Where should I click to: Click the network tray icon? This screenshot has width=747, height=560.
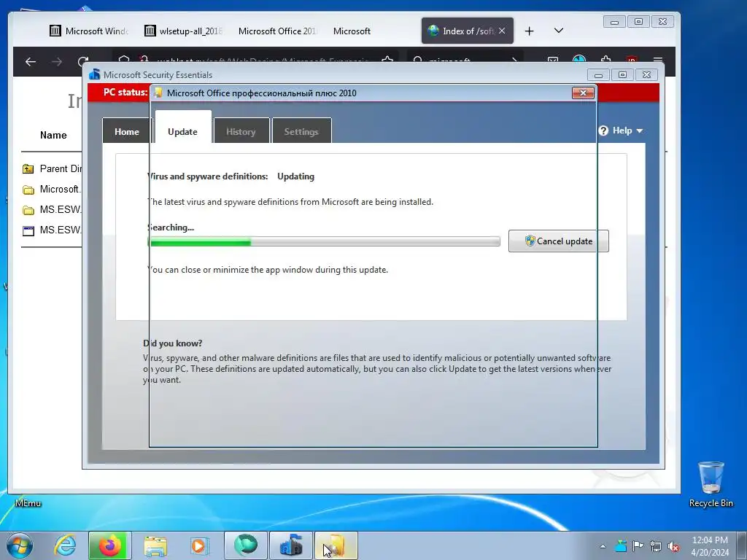tap(656, 546)
